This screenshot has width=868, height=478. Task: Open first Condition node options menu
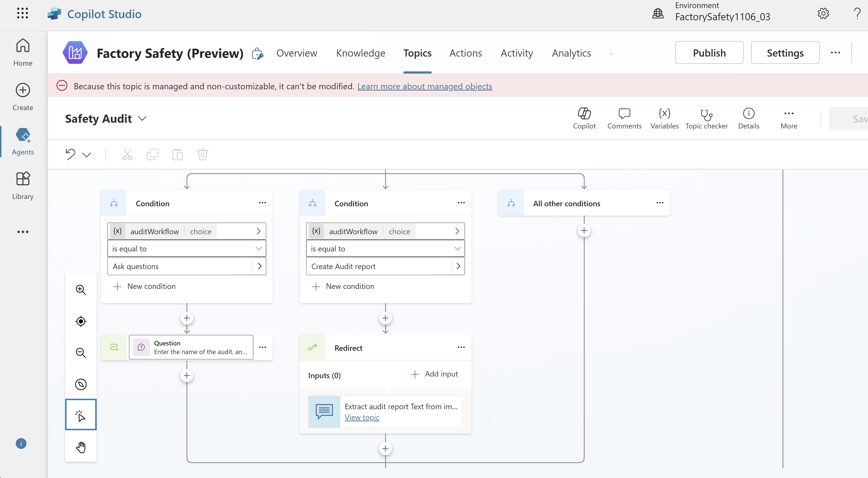pos(263,203)
